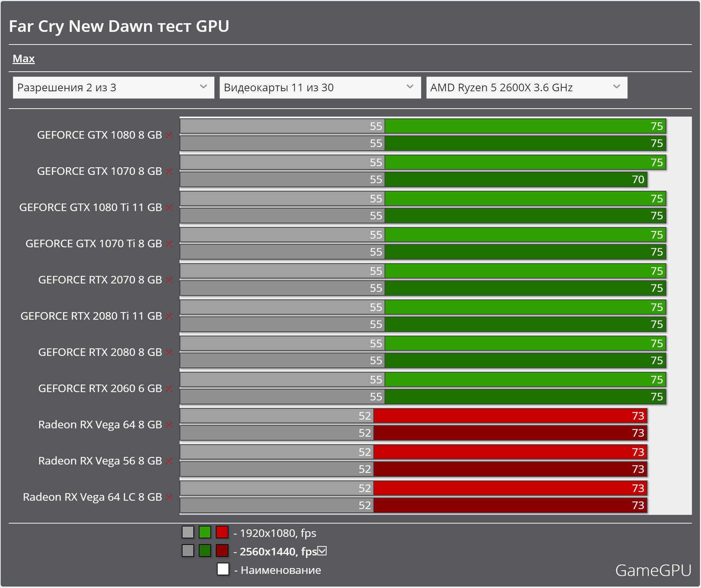
Task: Click the GEFORCE RTX 2070 8 GB label
Action: click(x=100, y=280)
